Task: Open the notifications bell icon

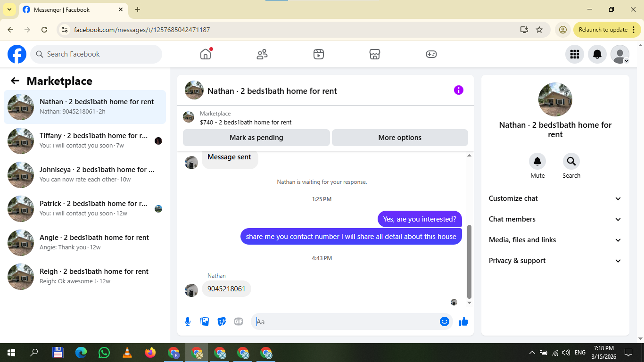Action: (x=597, y=54)
